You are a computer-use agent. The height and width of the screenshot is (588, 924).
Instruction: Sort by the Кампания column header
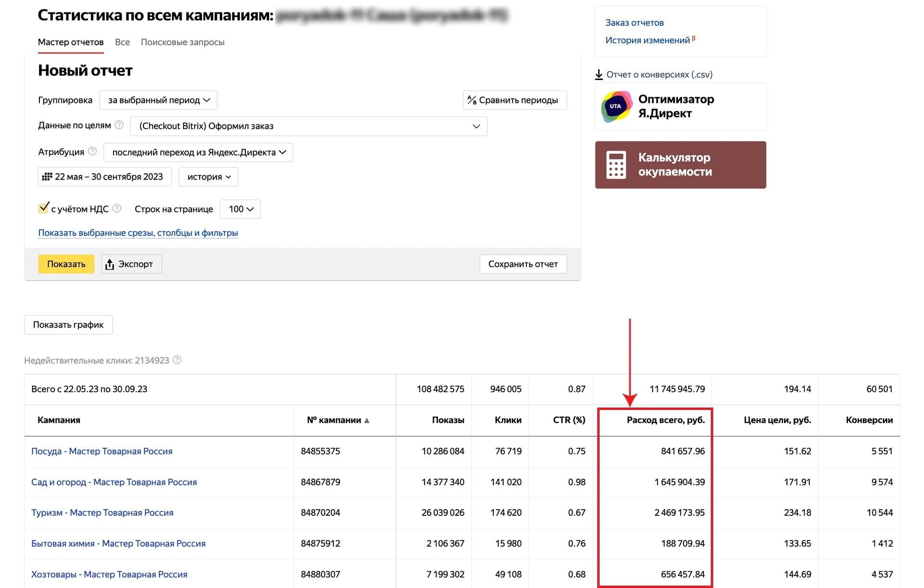coord(59,420)
